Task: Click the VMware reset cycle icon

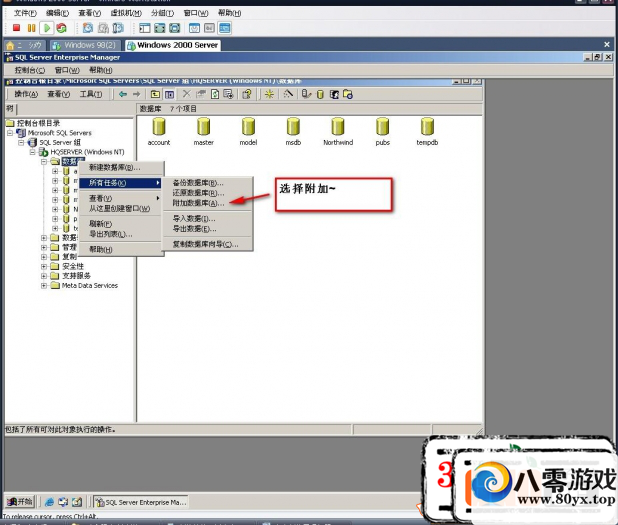Action: click(61, 28)
